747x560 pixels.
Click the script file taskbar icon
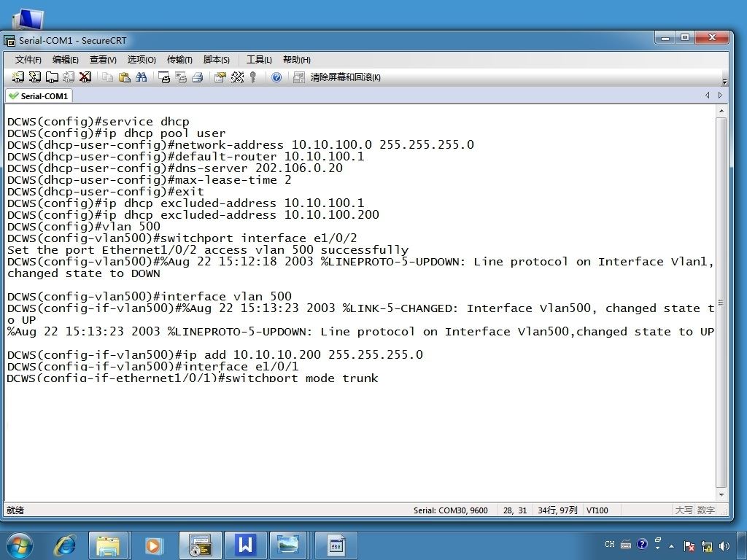[336, 545]
